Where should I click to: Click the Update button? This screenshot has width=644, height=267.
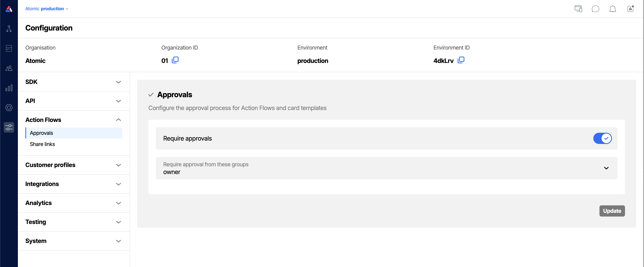[612, 211]
